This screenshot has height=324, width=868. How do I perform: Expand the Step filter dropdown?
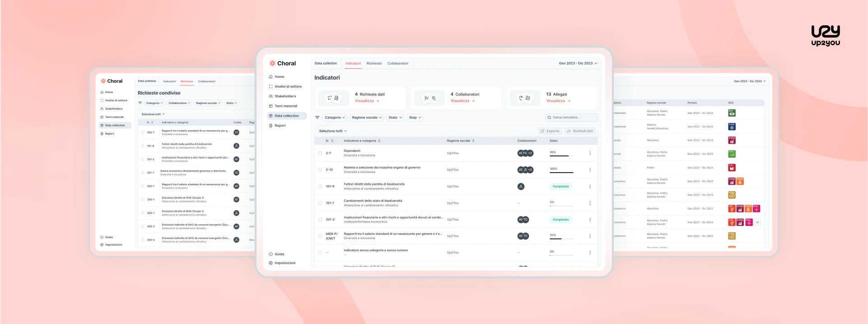click(x=415, y=117)
